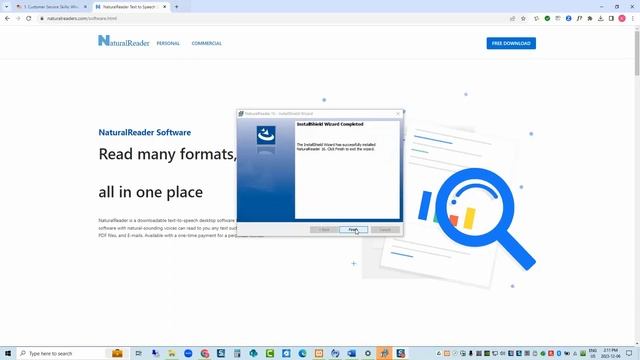Click the browser address bar
Screen dimensions: 640x360
(269, 18)
